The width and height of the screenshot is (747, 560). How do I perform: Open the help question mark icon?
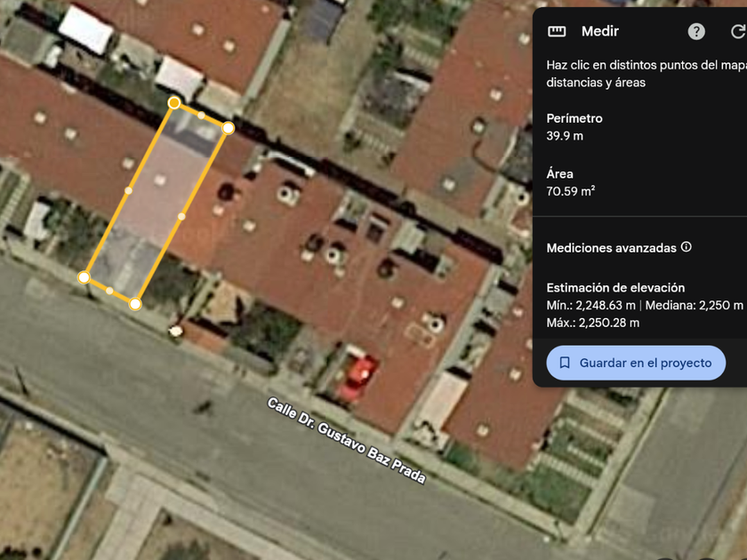click(x=696, y=31)
